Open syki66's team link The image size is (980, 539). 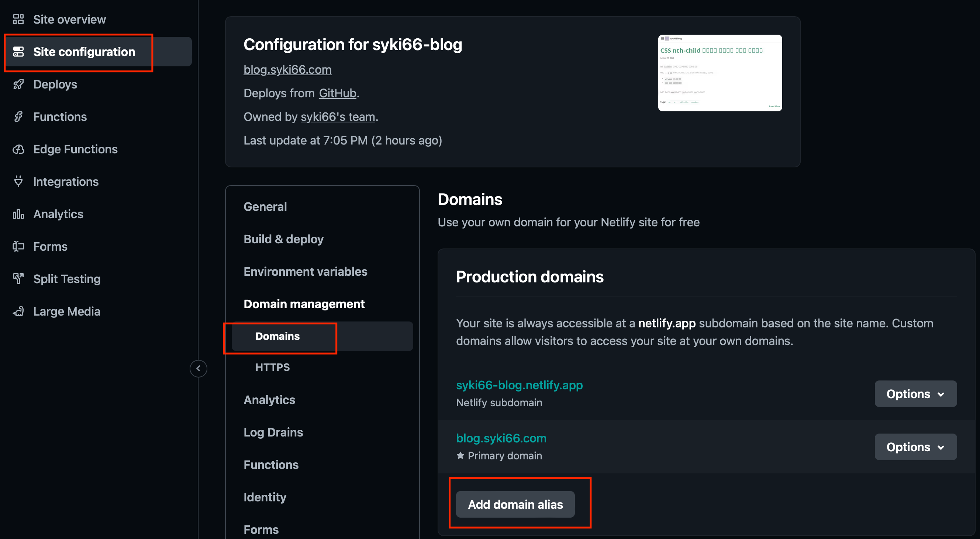tap(338, 117)
